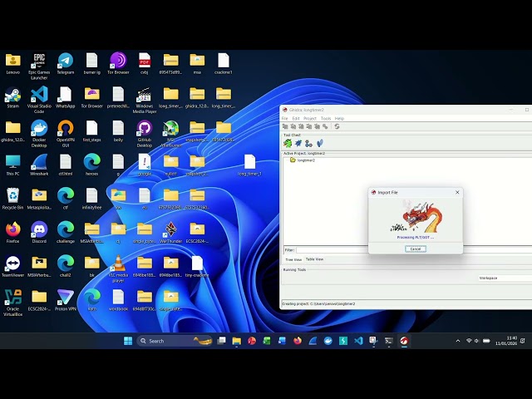Open Firefox from the taskbar
Image resolution: width=532 pixels, height=399 pixels.
298,341
